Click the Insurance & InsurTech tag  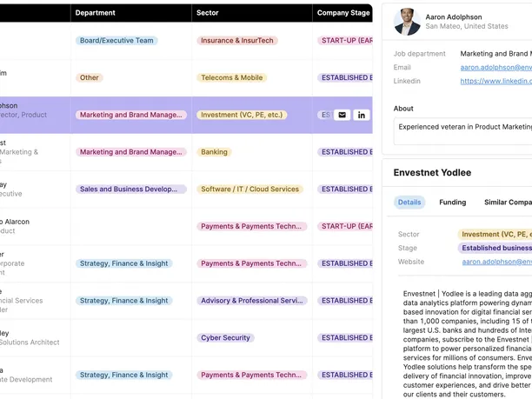pos(237,41)
